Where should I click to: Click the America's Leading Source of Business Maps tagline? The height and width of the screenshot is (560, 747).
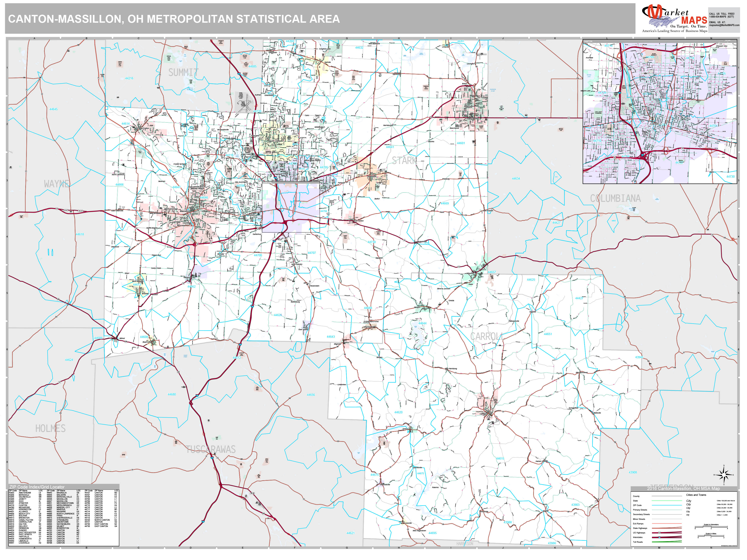coord(674,31)
